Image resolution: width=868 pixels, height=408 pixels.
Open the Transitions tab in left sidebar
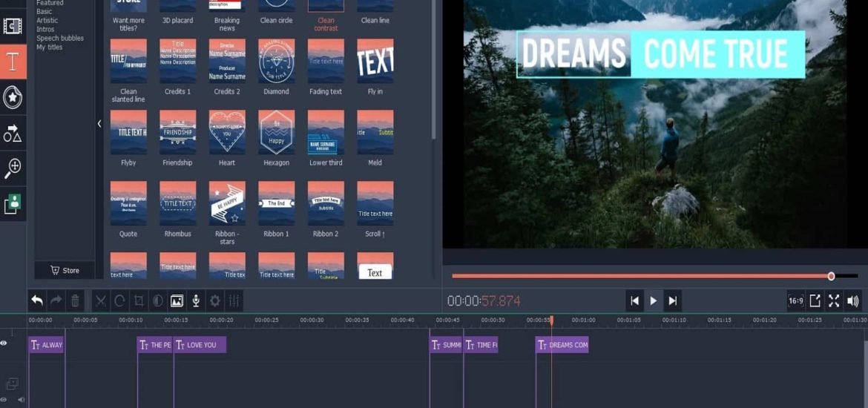pos(13,25)
